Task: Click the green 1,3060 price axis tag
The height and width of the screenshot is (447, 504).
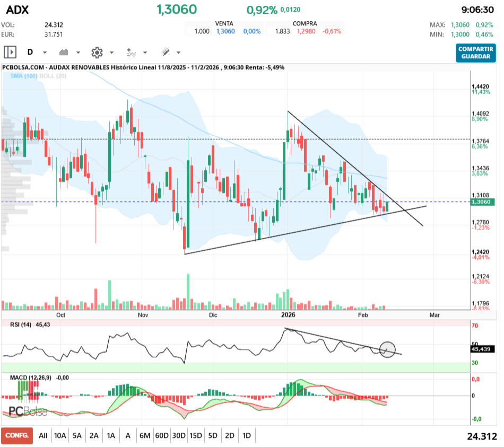Action: click(483, 202)
